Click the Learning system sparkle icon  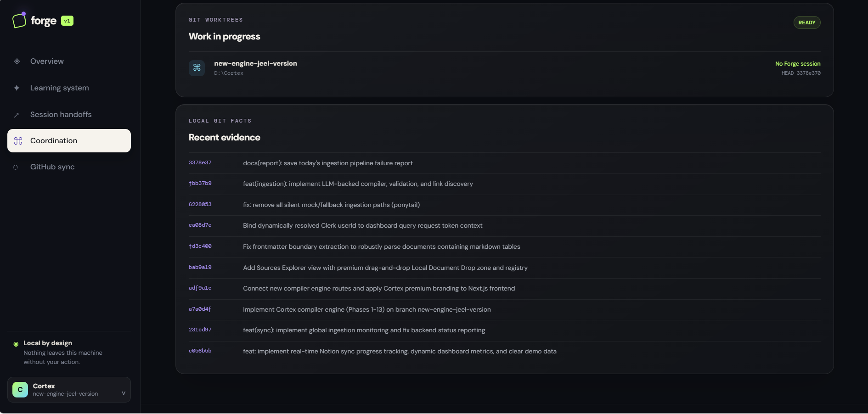(x=17, y=88)
